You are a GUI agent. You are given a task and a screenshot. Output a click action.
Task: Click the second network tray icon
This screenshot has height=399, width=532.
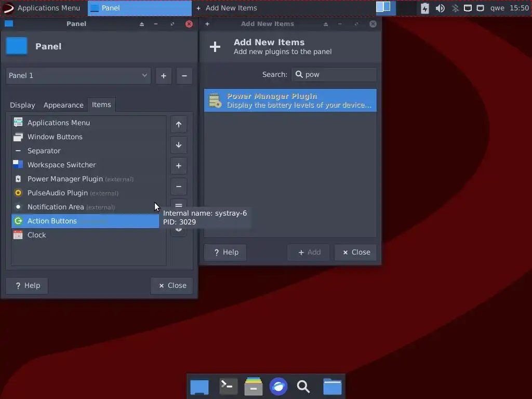pos(480,8)
